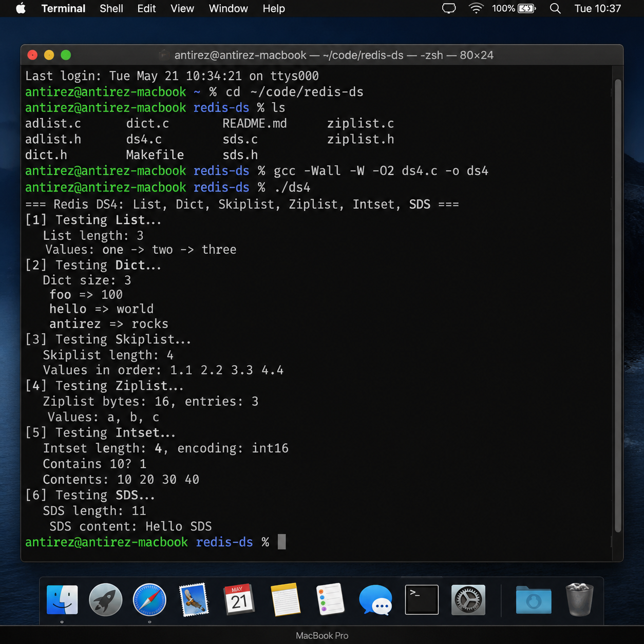644x644 pixels.
Task: Click sds.c in the ls output
Action: tap(240, 139)
